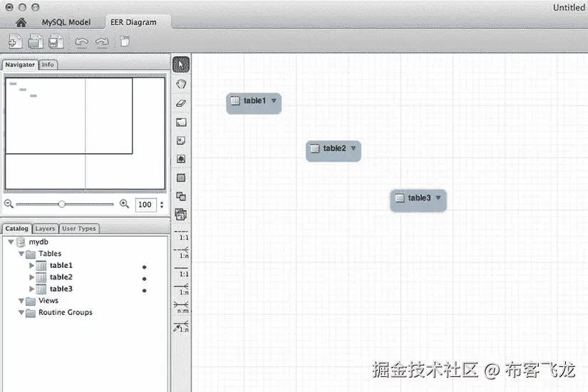Select table3 in the catalog tree
Screen dimensions: 588x392
61,289
